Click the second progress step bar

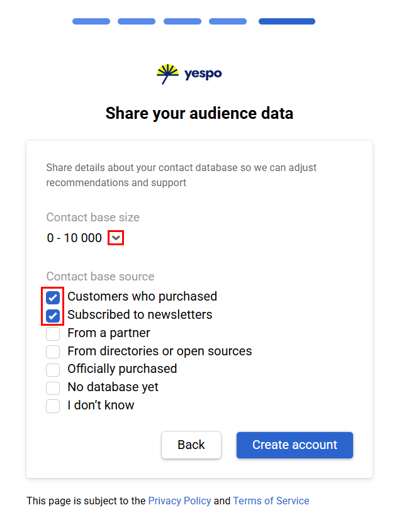137,21
